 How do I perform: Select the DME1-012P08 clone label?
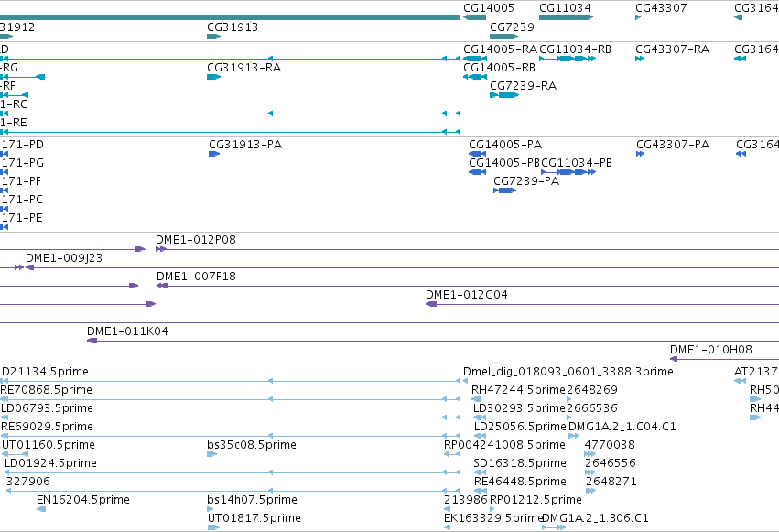pos(195,240)
